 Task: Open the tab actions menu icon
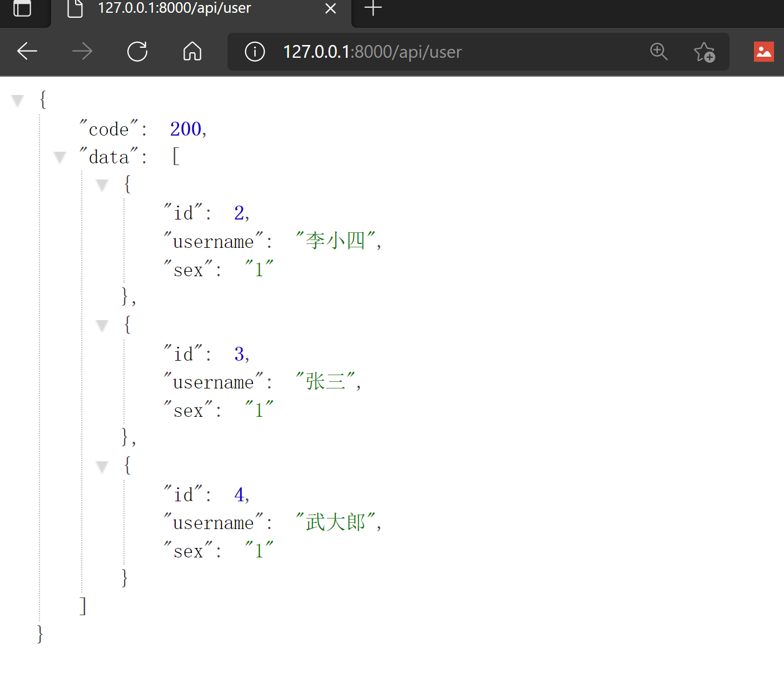tap(22, 8)
